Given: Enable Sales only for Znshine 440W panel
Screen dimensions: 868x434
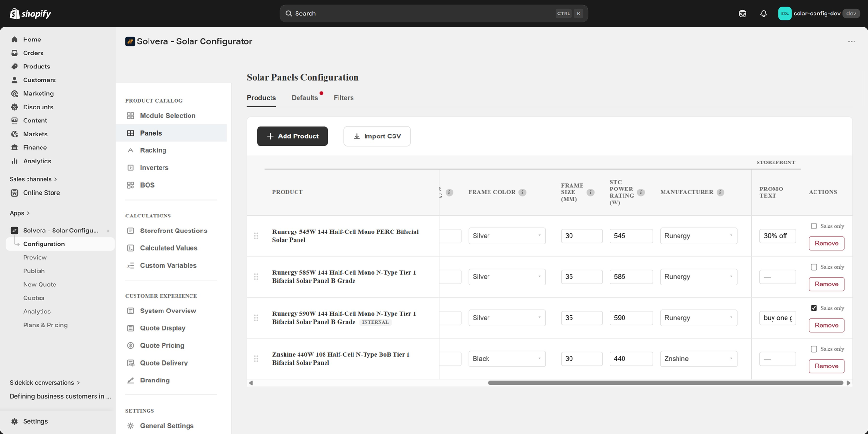Looking at the screenshot, I should pos(814,349).
